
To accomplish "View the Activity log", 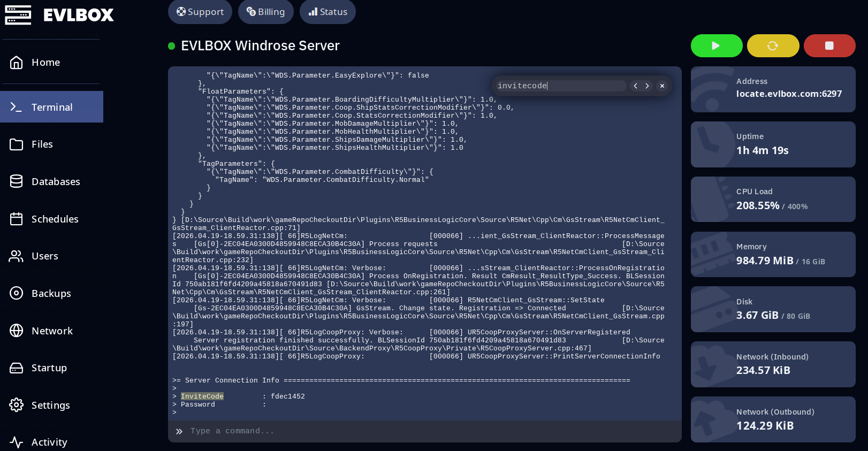I will click(x=51, y=442).
